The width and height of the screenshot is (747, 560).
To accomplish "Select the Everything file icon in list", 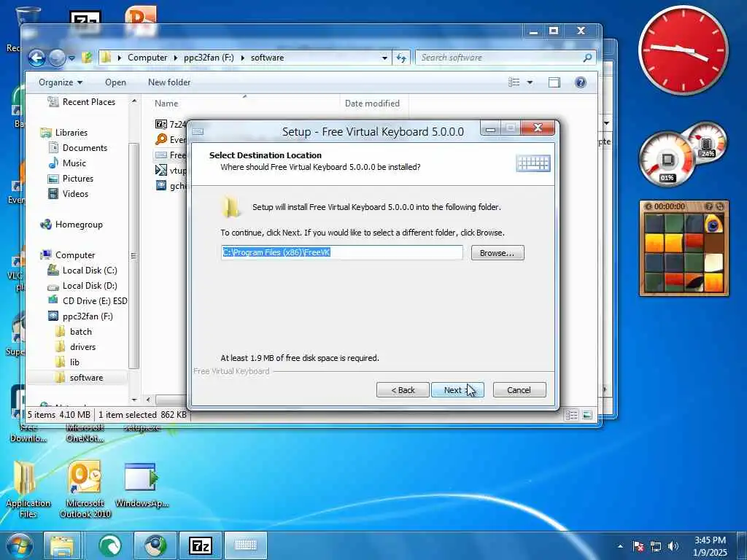I will coord(161,139).
